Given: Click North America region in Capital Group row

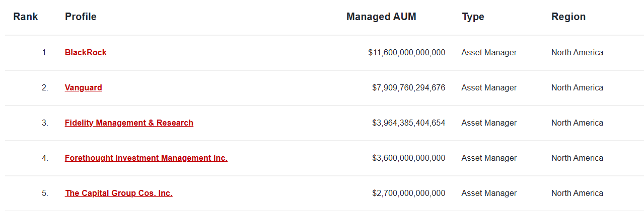Looking at the screenshot, I should [577, 193].
